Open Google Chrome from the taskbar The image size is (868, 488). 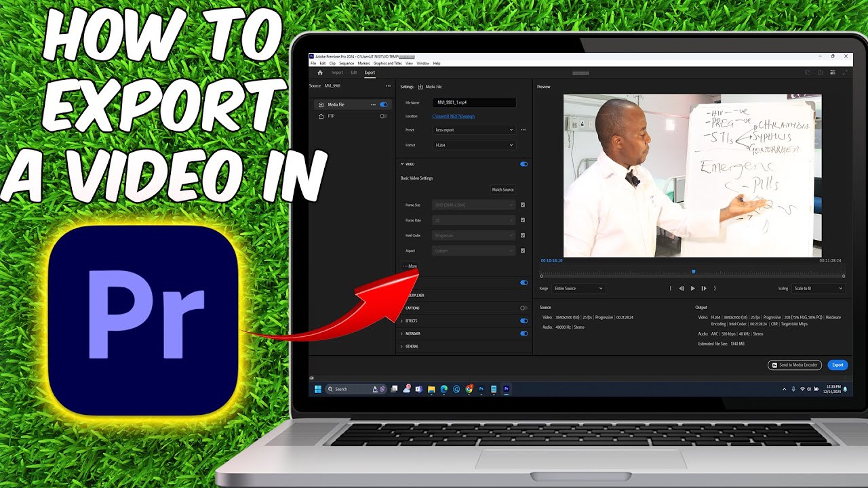coord(469,389)
